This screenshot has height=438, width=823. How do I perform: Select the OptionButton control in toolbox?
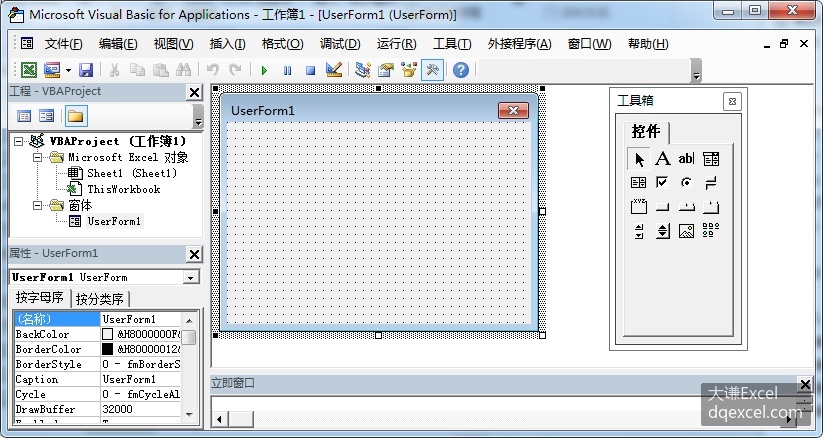coord(686,182)
